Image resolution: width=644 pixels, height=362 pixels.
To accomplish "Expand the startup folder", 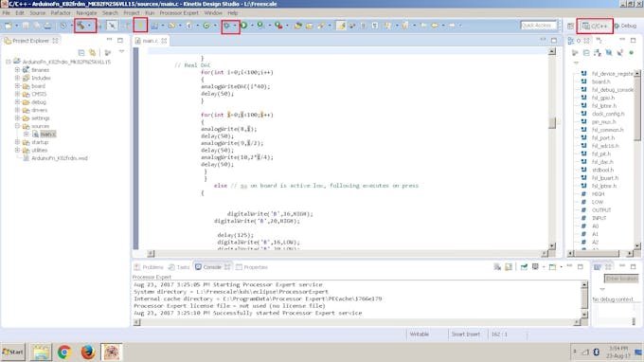I will [x=17, y=142].
